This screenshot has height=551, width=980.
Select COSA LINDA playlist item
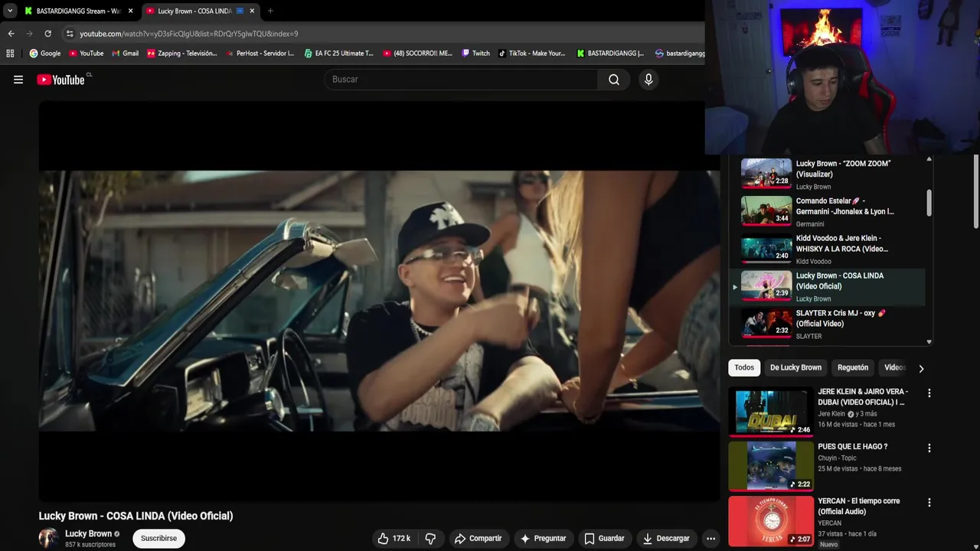tap(827, 287)
